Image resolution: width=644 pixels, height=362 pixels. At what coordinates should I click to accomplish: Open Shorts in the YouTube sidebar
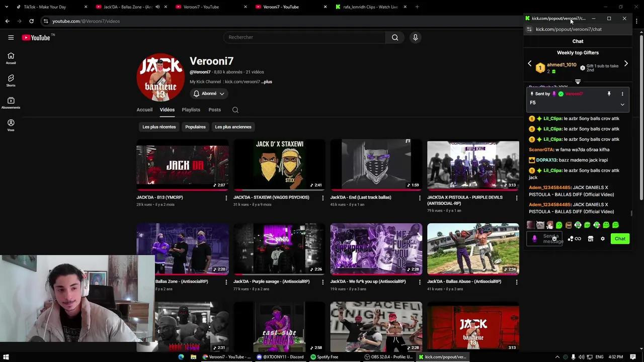[11, 80]
